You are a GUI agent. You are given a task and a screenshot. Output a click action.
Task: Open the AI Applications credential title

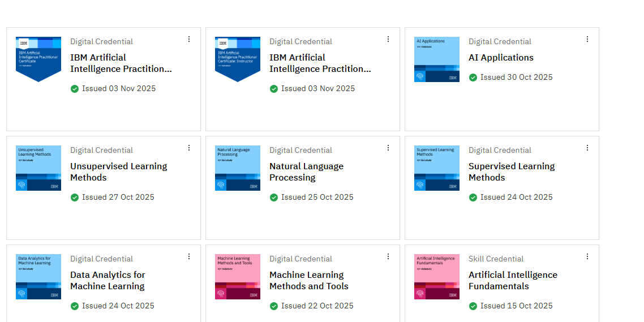pyautogui.click(x=501, y=58)
